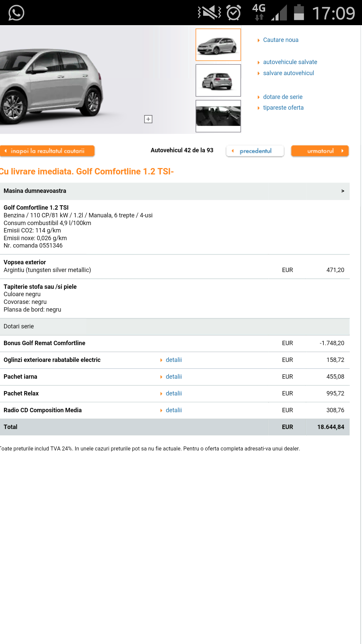Click Pachet iarna price 455,08

335,377
